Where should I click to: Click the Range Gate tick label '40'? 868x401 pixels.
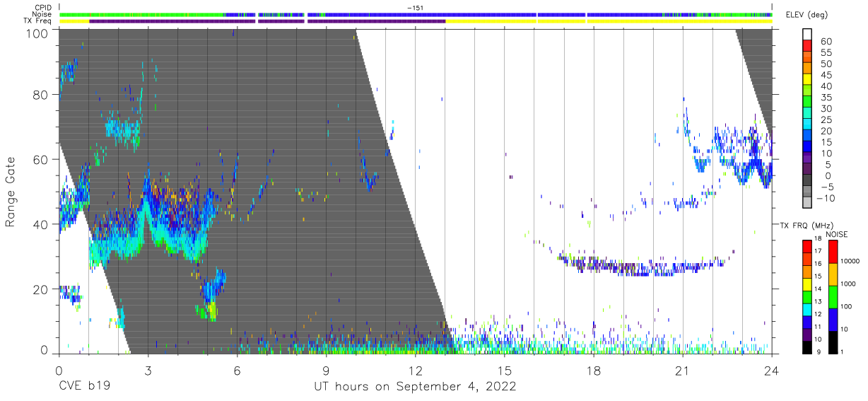tap(40, 224)
